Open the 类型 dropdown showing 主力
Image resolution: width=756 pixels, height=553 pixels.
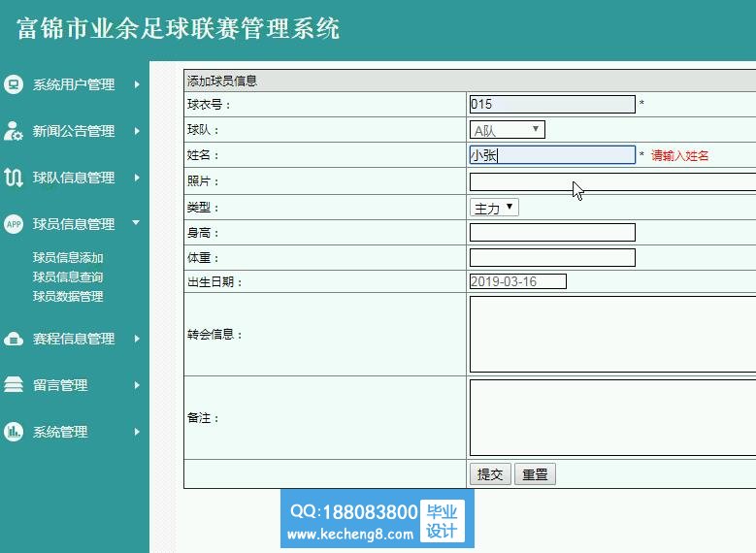pyautogui.click(x=494, y=208)
